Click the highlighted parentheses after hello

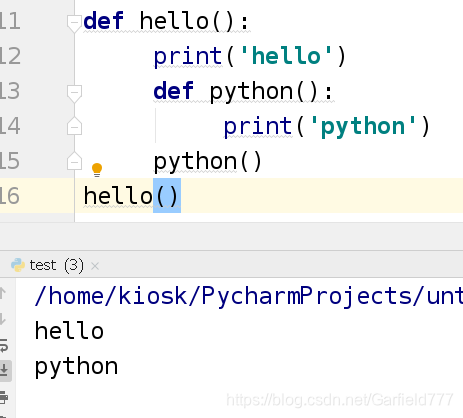(x=167, y=195)
